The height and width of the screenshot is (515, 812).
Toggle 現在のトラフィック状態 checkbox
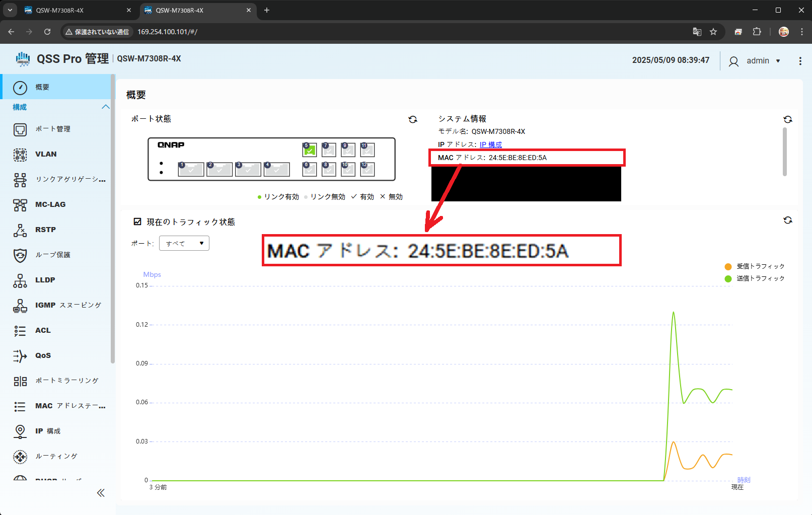click(137, 222)
